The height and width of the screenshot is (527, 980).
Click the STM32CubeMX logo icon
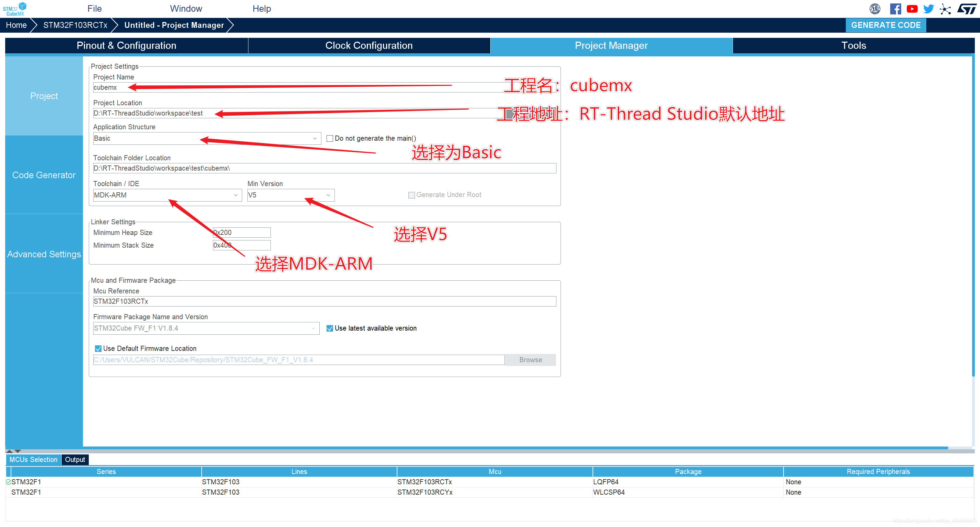tap(14, 8)
